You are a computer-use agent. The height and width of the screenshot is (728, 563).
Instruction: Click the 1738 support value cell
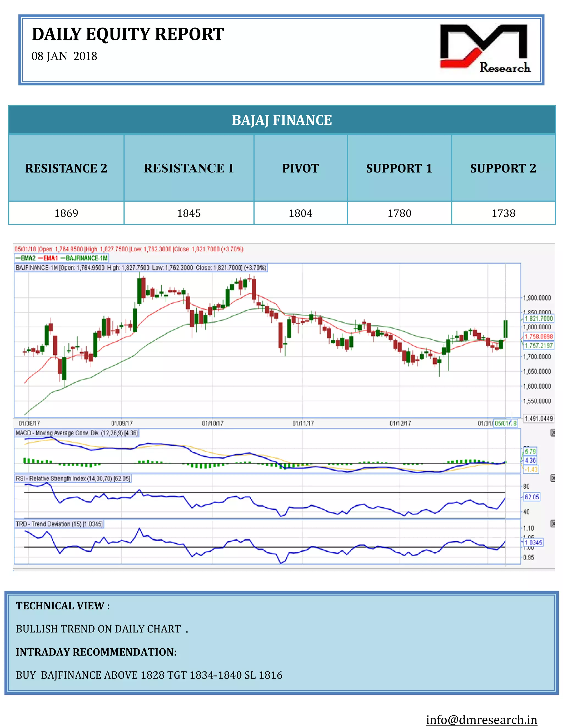pyautogui.click(x=503, y=213)
